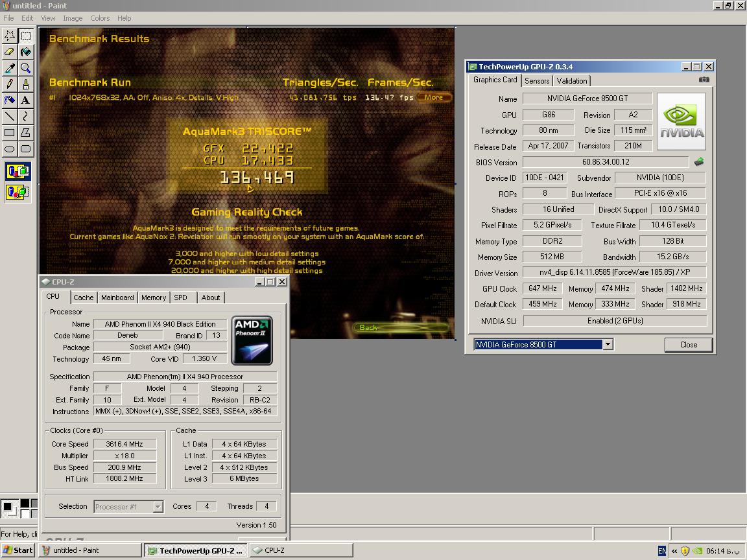Open the GPU selection dropdown in GPU-Z
The height and width of the screenshot is (560, 747).
click(x=608, y=344)
